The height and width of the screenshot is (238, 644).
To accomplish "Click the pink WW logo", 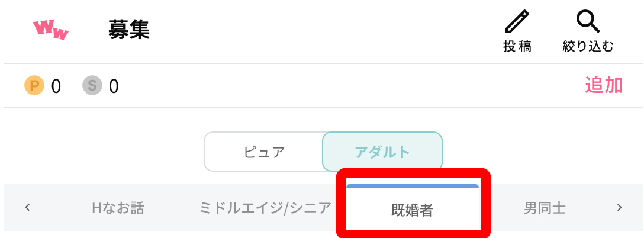I will 50,30.
